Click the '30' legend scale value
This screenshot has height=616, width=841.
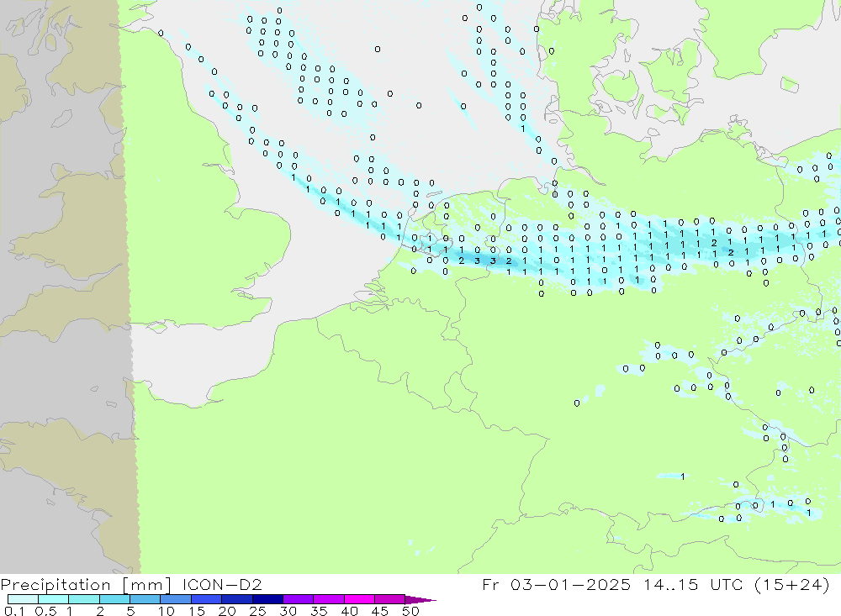pyautogui.click(x=288, y=611)
